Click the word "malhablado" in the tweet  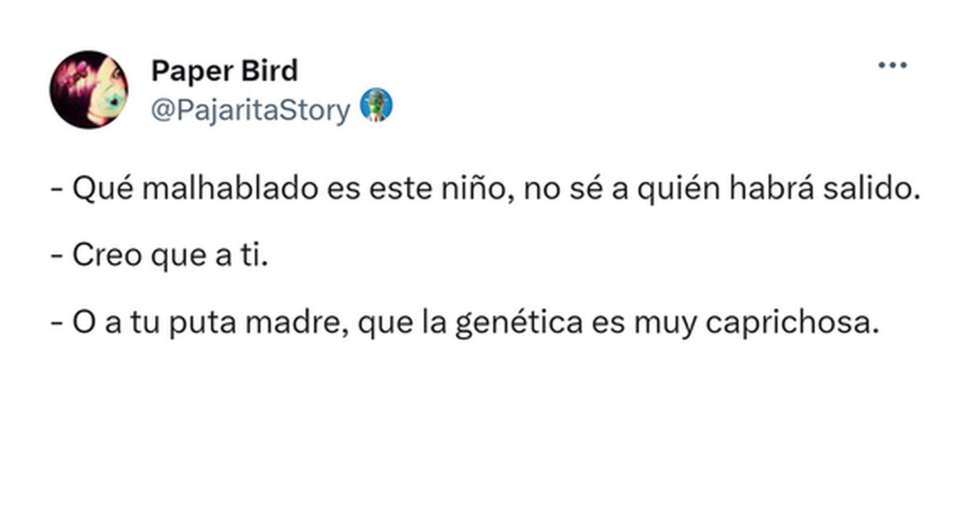click(x=231, y=189)
